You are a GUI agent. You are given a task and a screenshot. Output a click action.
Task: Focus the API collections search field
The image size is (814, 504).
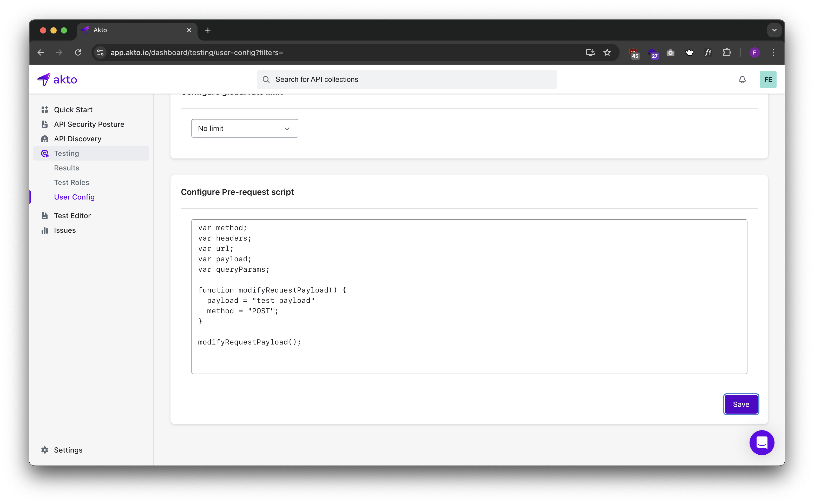(x=407, y=79)
